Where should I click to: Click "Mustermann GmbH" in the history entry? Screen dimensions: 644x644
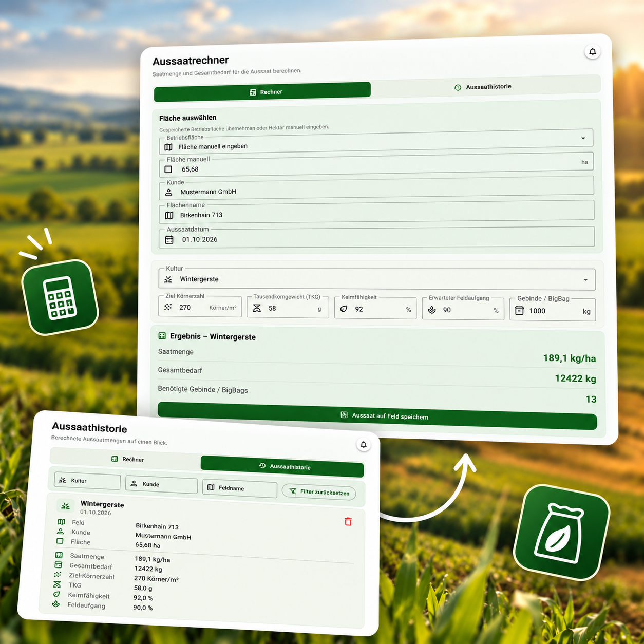tap(163, 536)
